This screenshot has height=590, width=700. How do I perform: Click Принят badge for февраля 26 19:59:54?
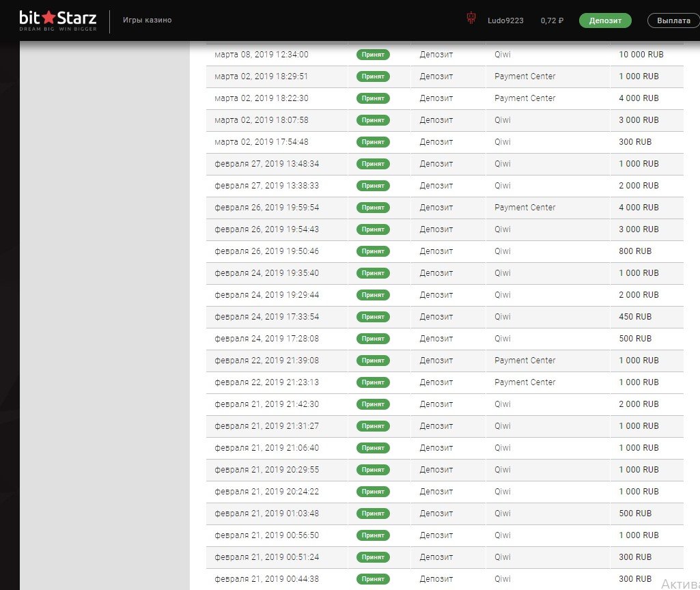(373, 208)
